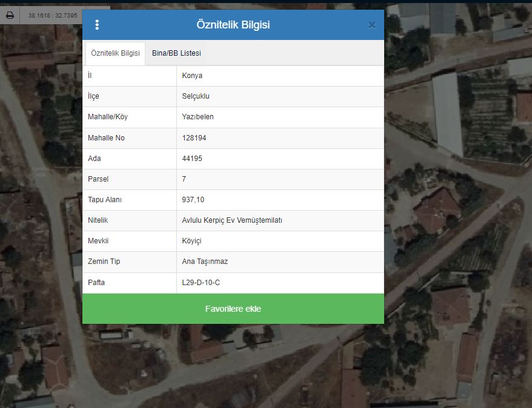Click the printer icon
Screen dimensions: 532x408
[10, 15]
